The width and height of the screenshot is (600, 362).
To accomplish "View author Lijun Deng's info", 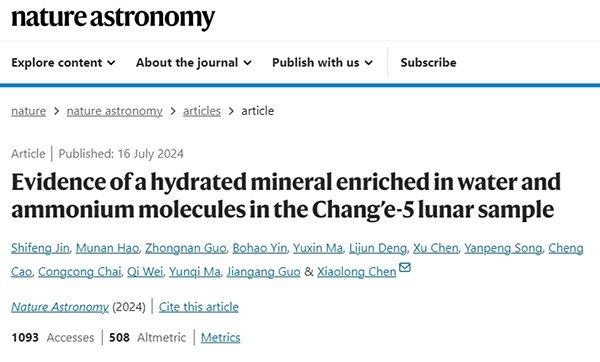I will pyautogui.click(x=378, y=248).
